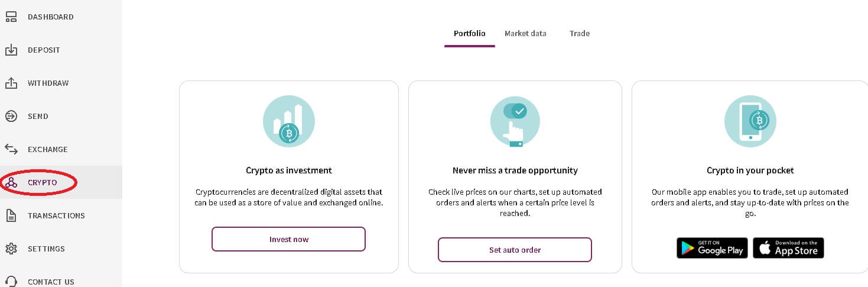Click the Deposit tray icon
Screen dimensions: 868x287
(11, 50)
